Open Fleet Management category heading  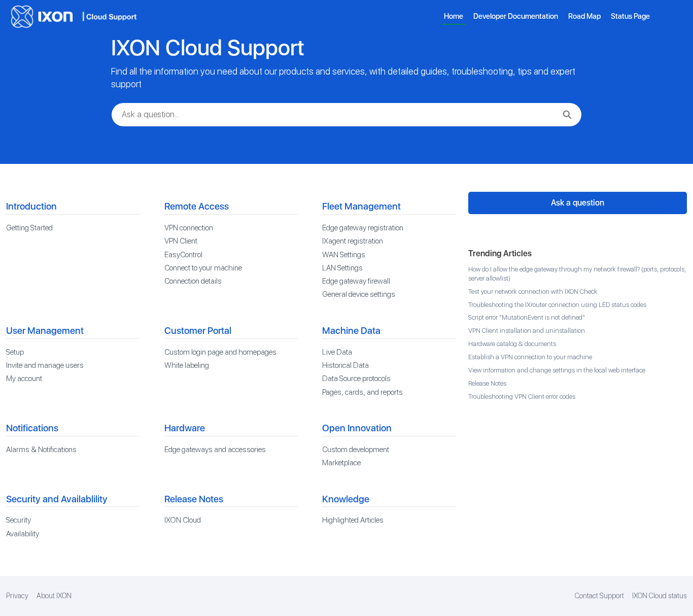(x=361, y=207)
